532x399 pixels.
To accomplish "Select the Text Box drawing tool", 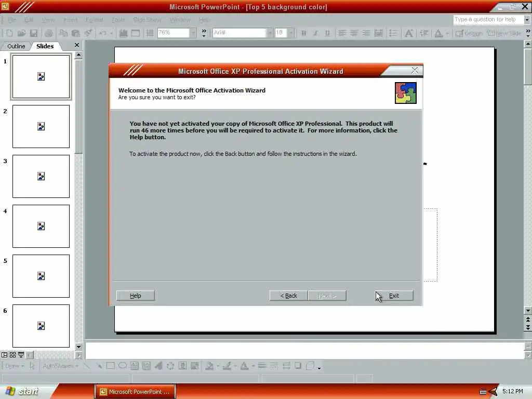I will [135, 366].
